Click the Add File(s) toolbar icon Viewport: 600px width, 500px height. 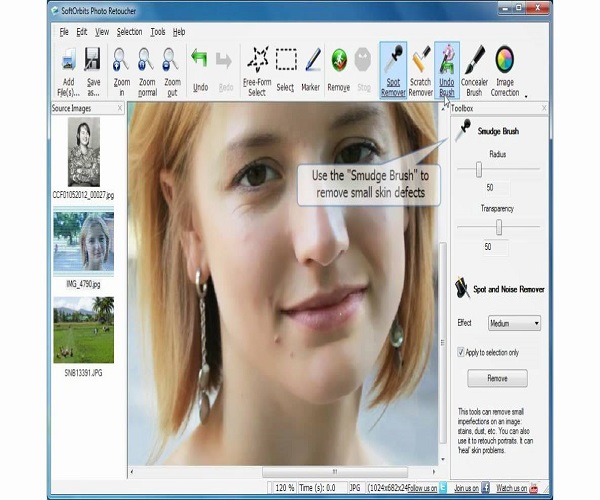[x=68, y=60]
